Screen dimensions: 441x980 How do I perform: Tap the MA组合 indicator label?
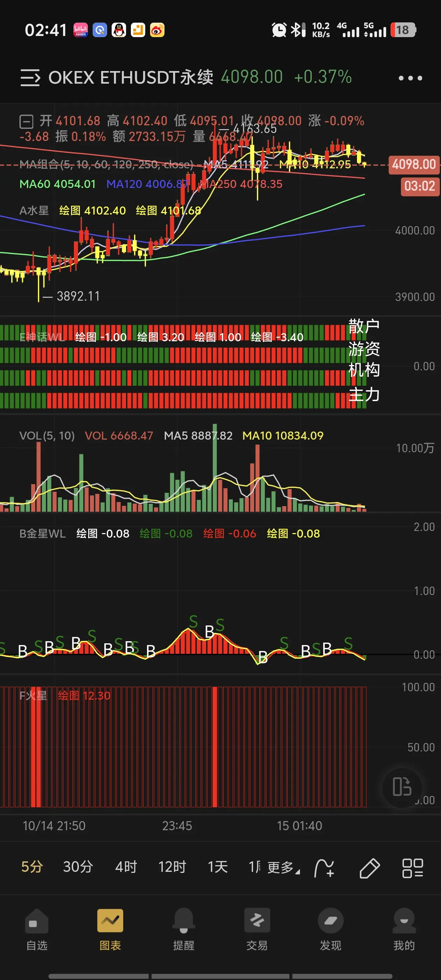106,164
